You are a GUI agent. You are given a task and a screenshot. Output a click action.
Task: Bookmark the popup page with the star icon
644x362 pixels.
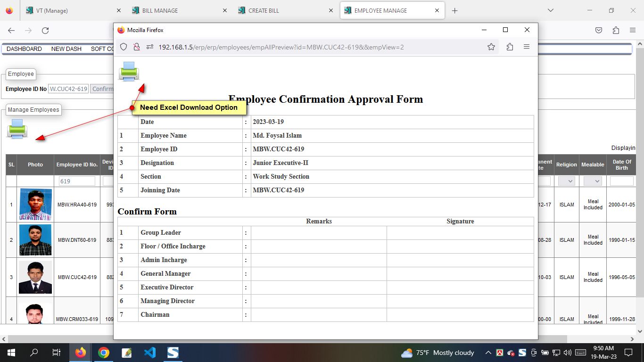point(491,47)
